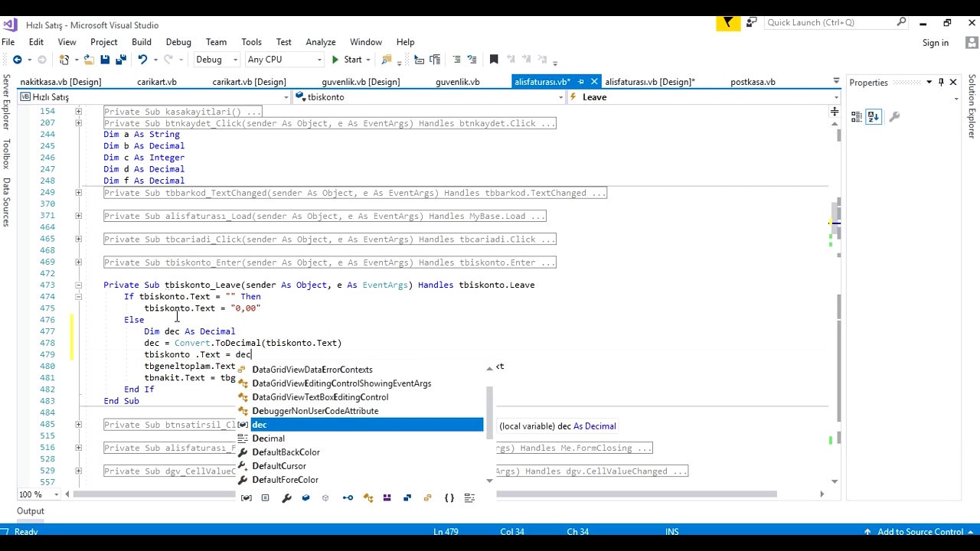
Task: Click the Decrease Indent toolbar icon
Action: click(419, 60)
